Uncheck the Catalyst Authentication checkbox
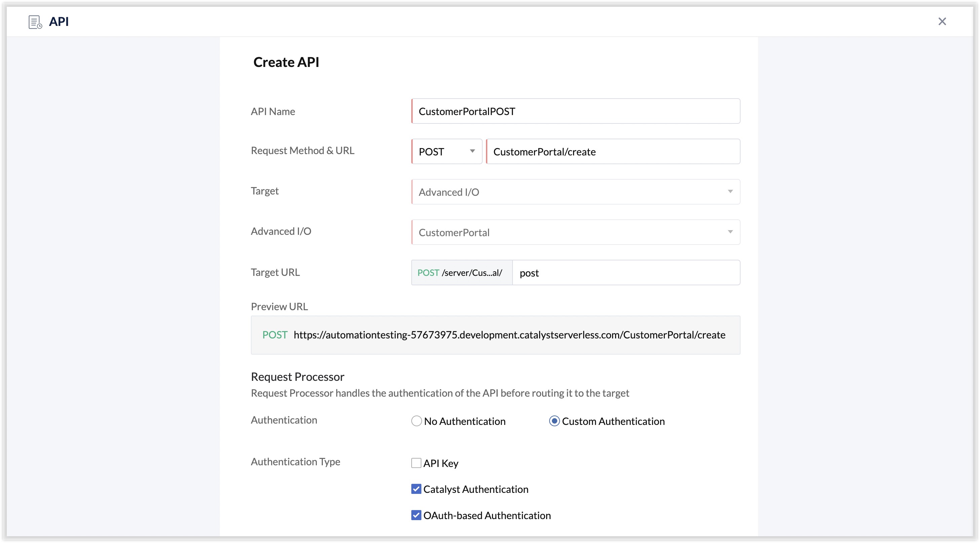This screenshot has width=980, height=543. (416, 489)
